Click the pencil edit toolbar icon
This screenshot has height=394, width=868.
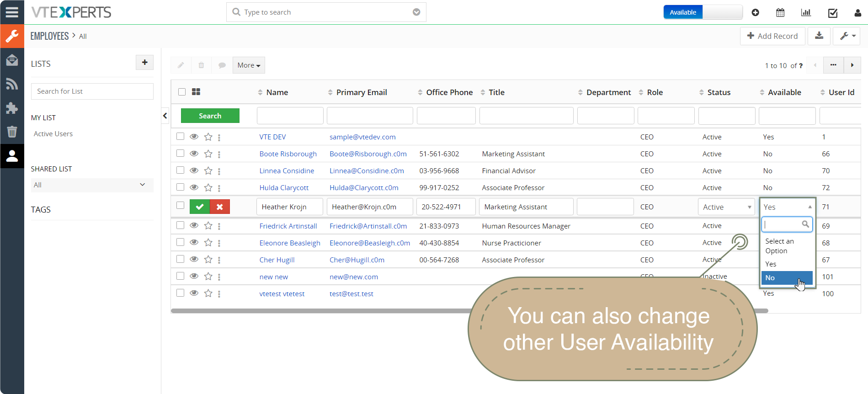coord(181,65)
